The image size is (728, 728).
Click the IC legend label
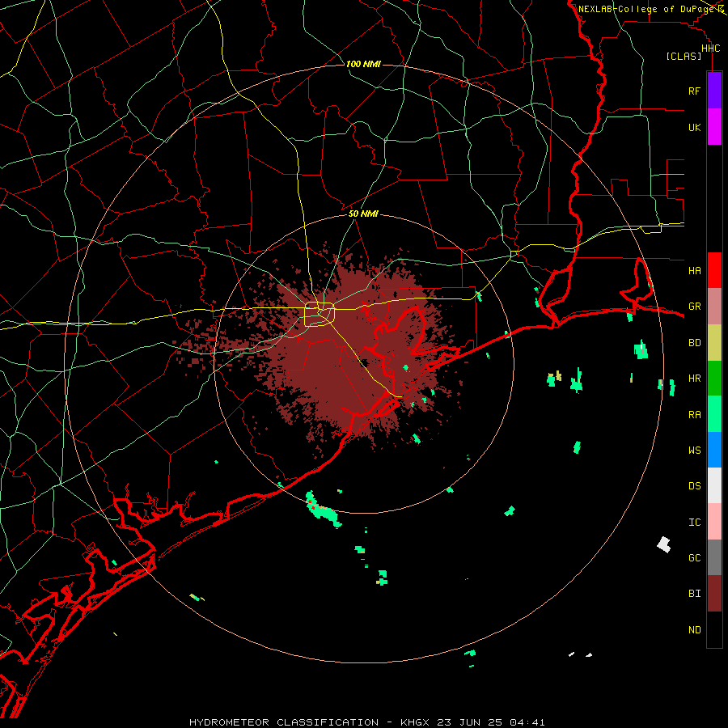[x=694, y=522]
